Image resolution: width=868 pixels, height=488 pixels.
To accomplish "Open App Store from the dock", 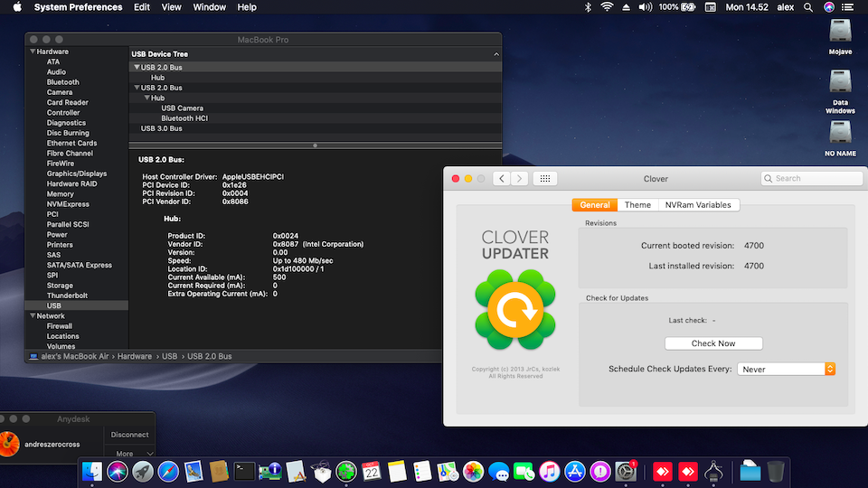I will coord(575,472).
